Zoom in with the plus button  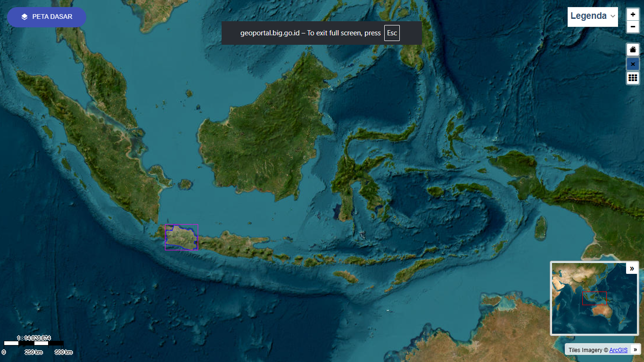coord(633,15)
